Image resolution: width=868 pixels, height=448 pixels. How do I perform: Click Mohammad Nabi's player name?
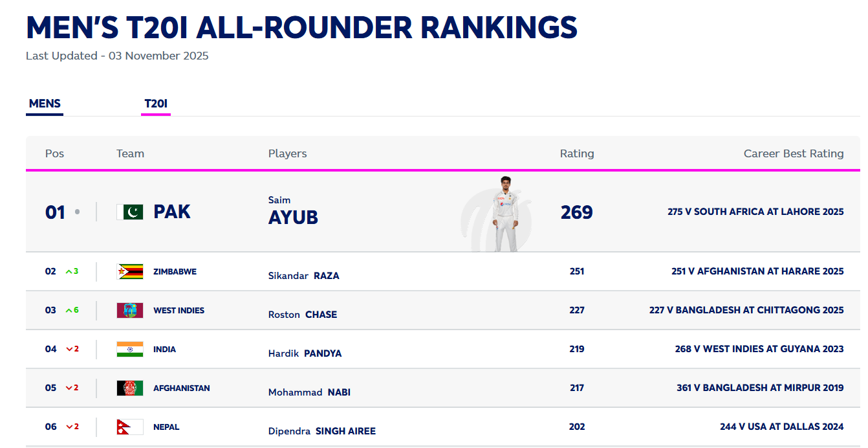click(x=309, y=392)
